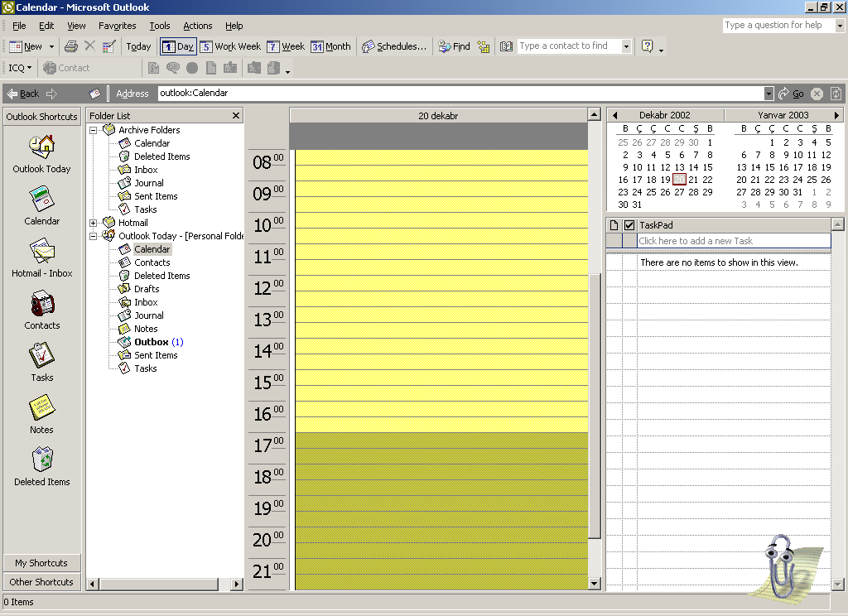Open the Tools menu
Viewport: 848px width, 616px height.
[x=160, y=26]
